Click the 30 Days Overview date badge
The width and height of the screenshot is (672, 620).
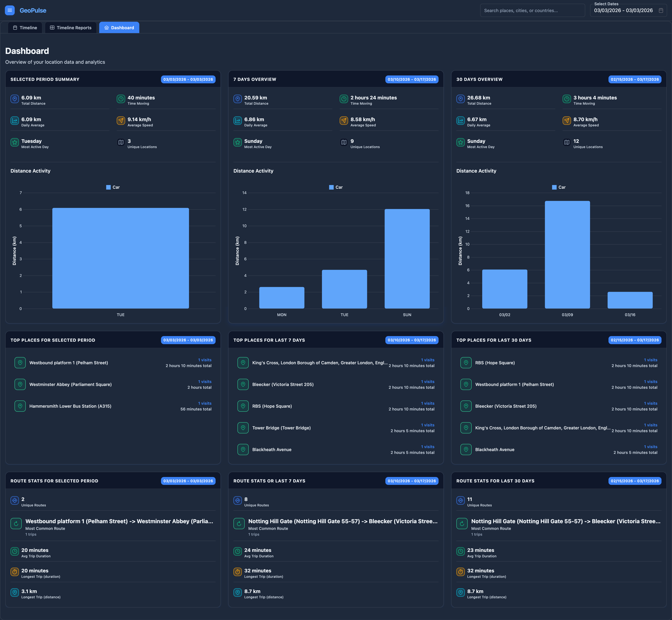635,79
